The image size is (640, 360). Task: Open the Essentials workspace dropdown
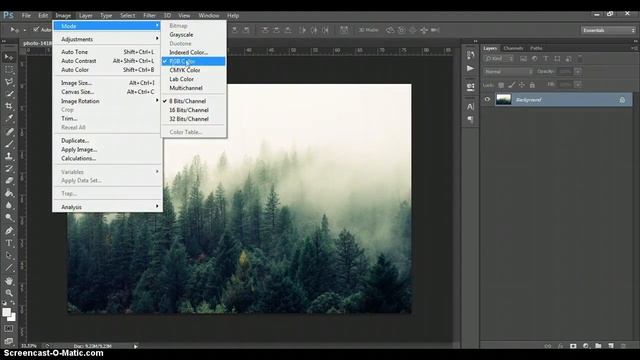(x=609, y=30)
